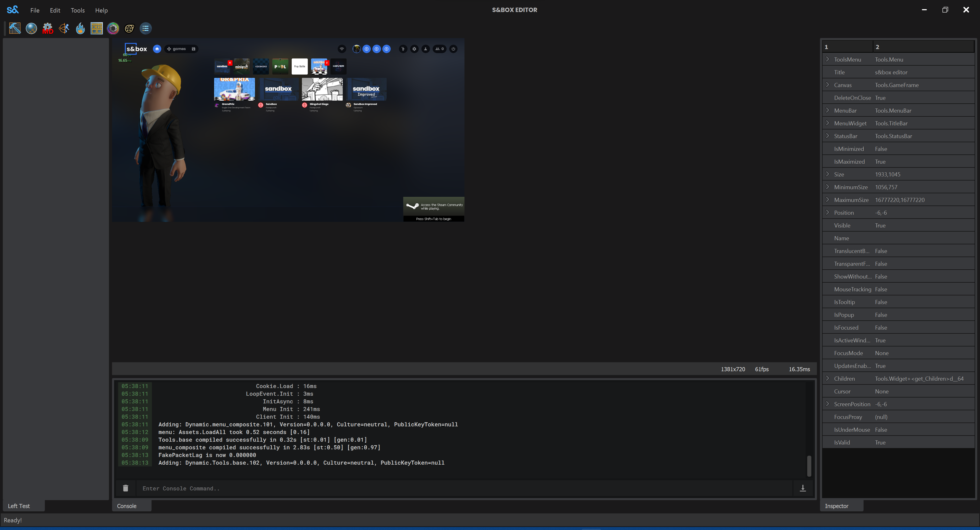
Task: Restore down the editor window
Action: pyautogui.click(x=945, y=9)
